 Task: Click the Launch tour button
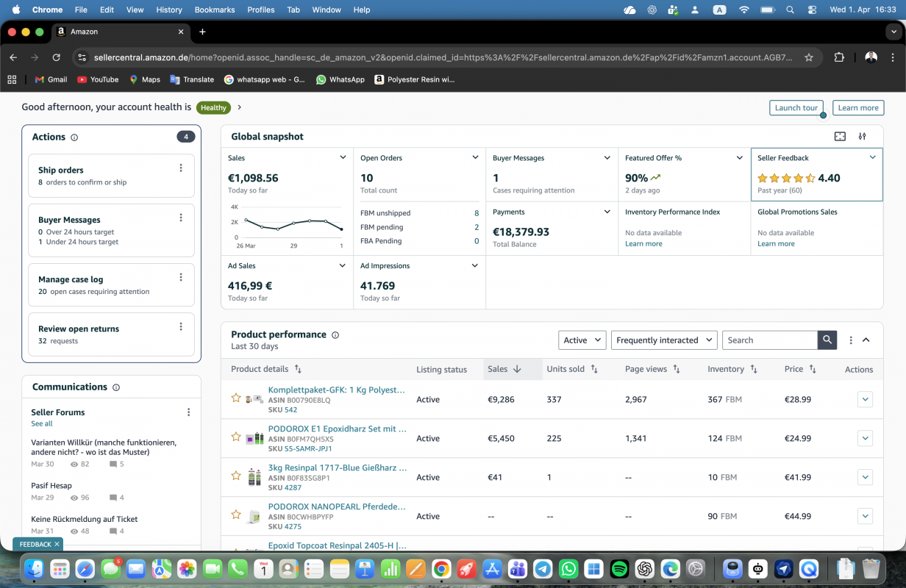coord(796,107)
